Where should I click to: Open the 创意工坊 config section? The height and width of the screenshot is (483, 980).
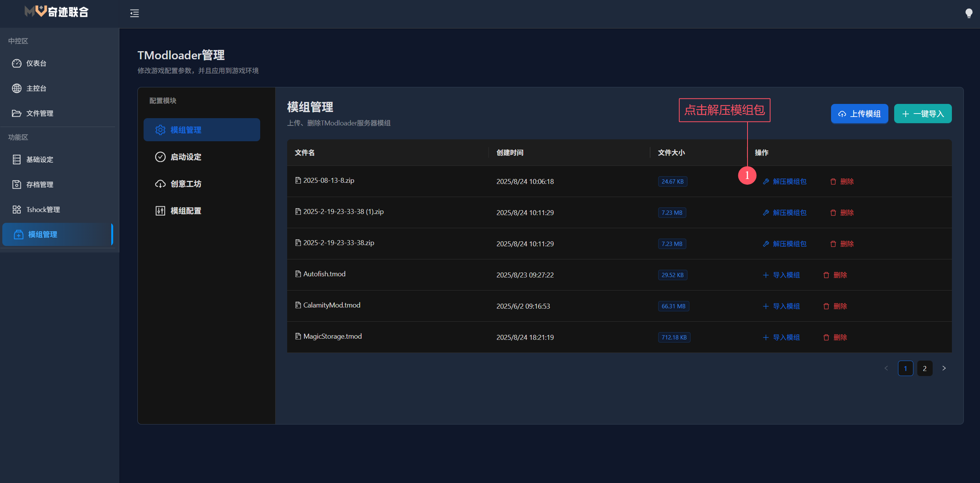tap(186, 184)
